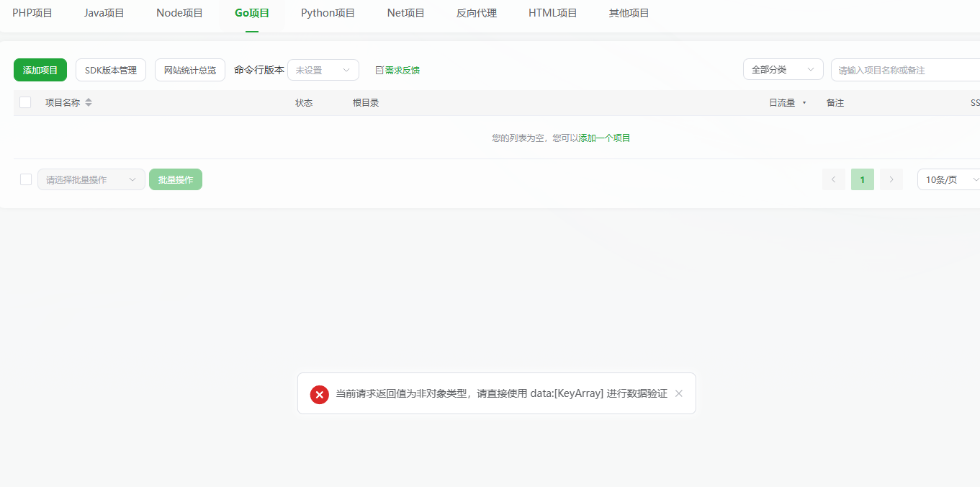Dismiss the error notification with the × icon
This screenshot has width=980, height=487.
[678, 393]
